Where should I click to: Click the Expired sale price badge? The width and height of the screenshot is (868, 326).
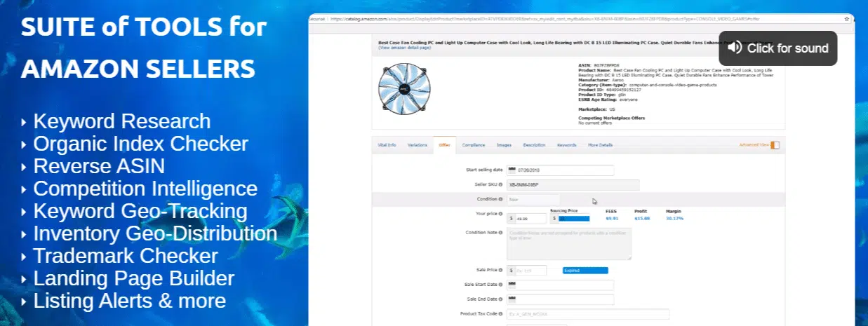[x=585, y=270]
